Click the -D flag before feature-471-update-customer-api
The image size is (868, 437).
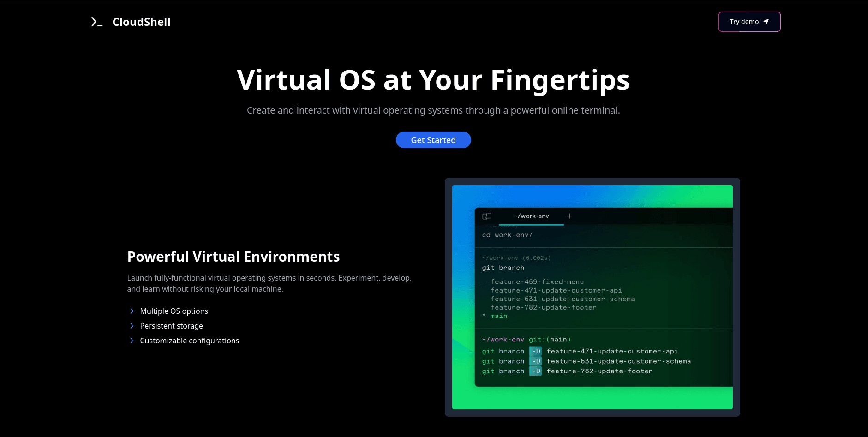tap(536, 351)
